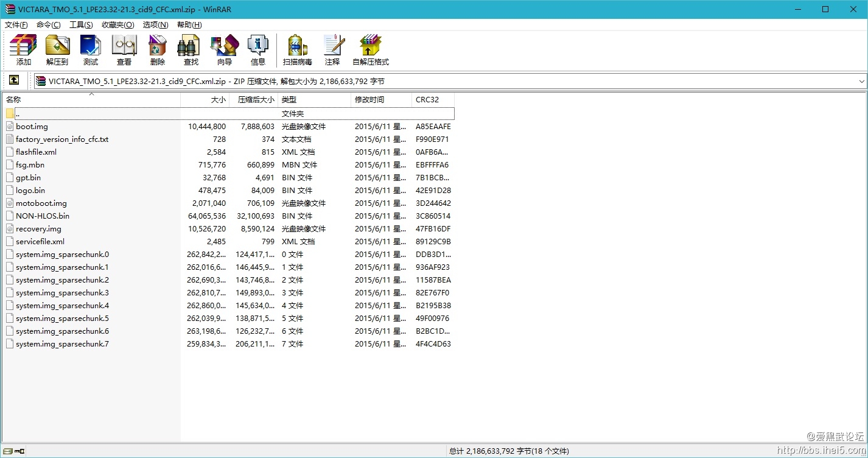Screen dimensions: 868x458
Task: Click the 测试 (Test) toolbar icon
Action: click(x=91, y=45)
